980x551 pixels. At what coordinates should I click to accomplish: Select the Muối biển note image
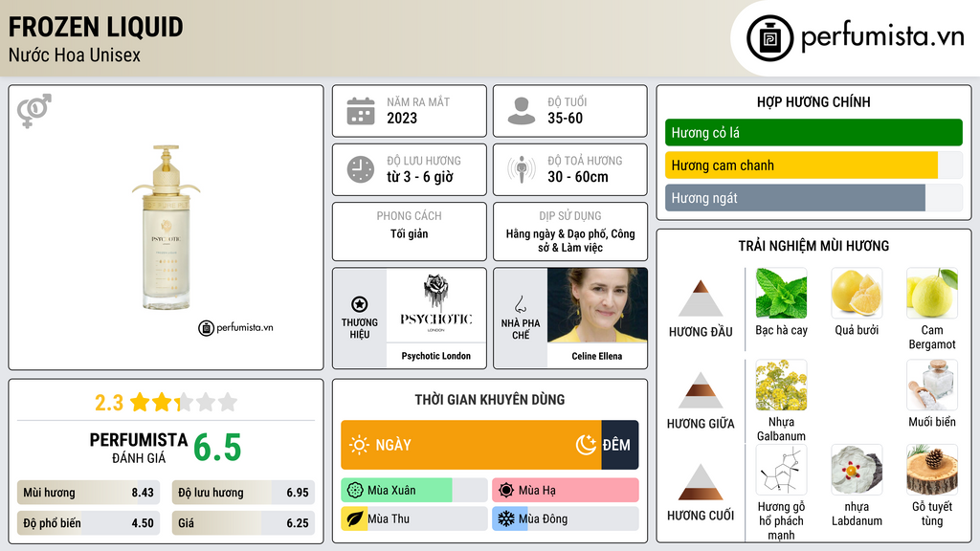(x=932, y=385)
